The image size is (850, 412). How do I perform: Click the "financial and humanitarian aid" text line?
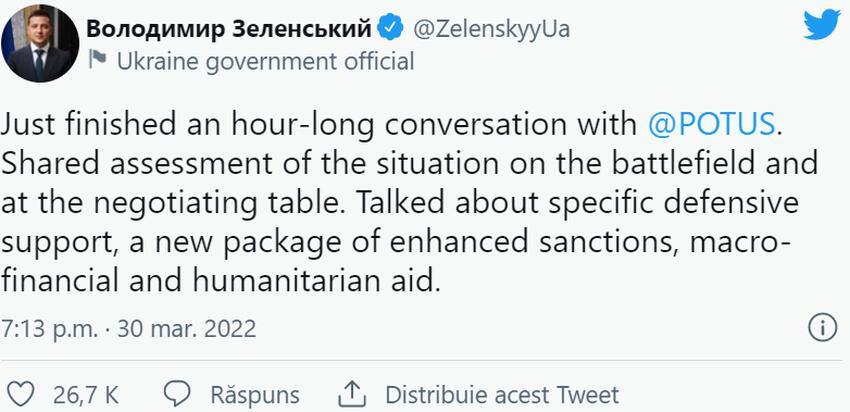(x=220, y=280)
